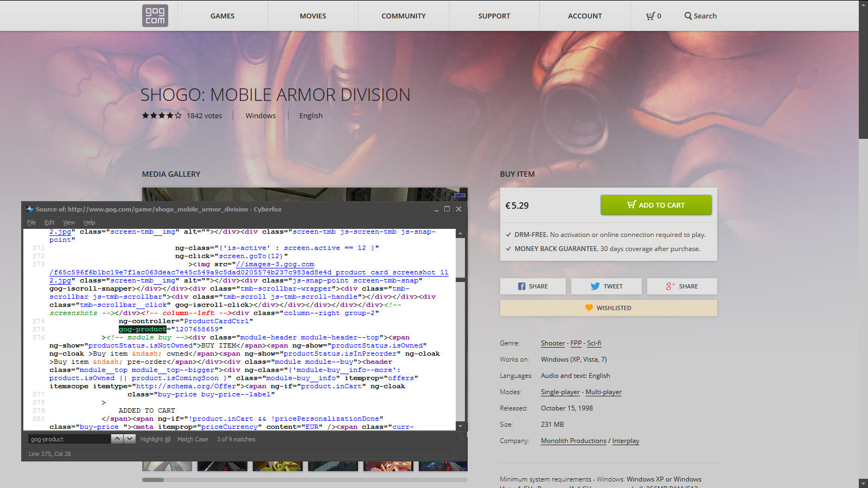Image resolution: width=868 pixels, height=488 pixels.
Task: Click the MONEY BACK GUARANTEE line
Action: [x=603, y=249]
